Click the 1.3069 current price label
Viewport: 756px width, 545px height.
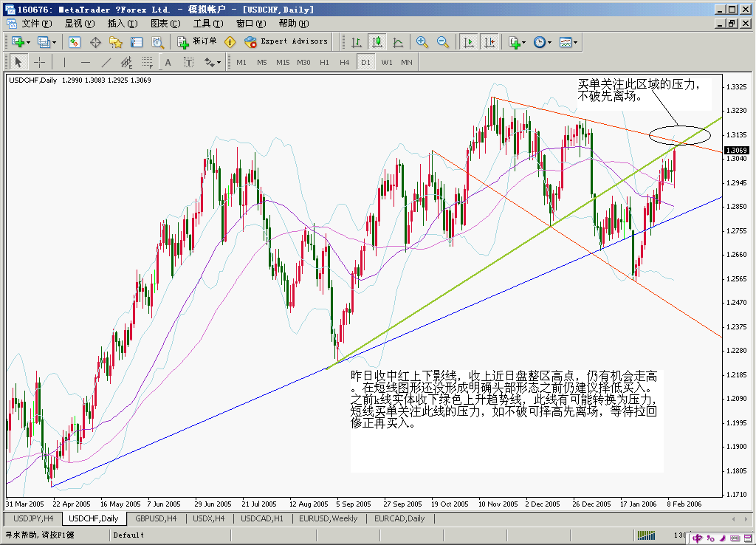(x=735, y=150)
